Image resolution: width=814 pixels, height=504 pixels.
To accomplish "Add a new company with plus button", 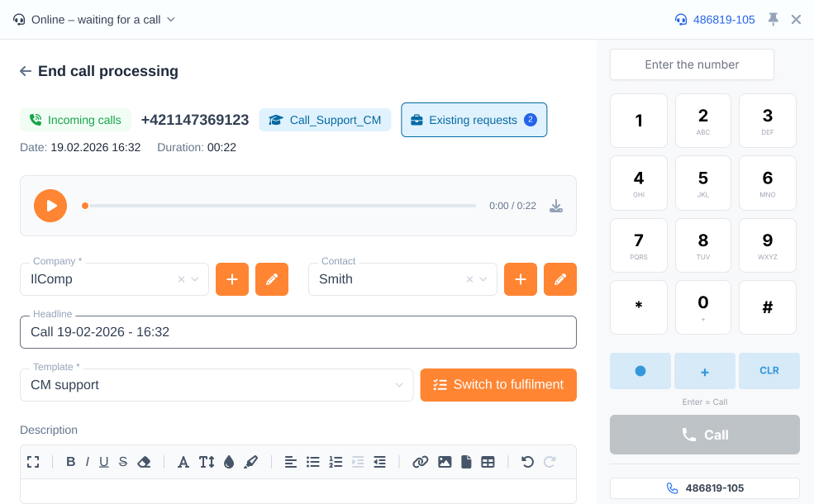I will pyautogui.click(x=232, y=279).
